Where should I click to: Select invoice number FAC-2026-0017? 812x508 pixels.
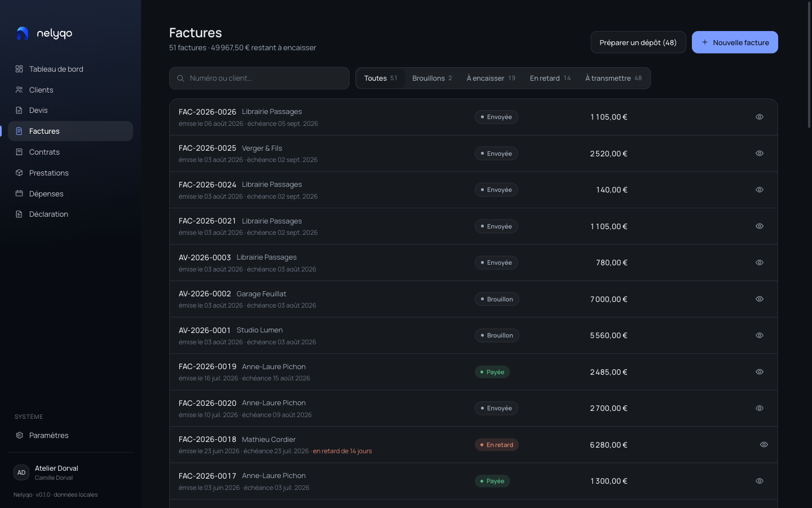(208, 476)
